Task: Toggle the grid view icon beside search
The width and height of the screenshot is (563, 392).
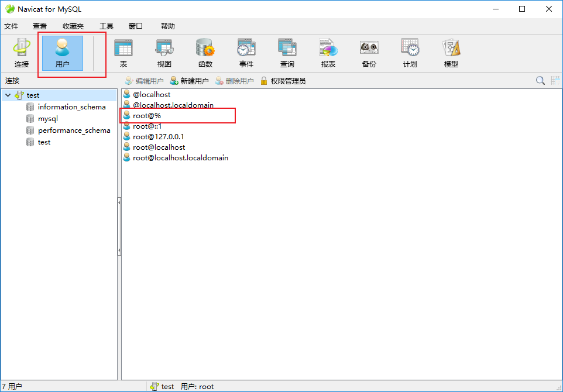Action: [x=555, y=81]
